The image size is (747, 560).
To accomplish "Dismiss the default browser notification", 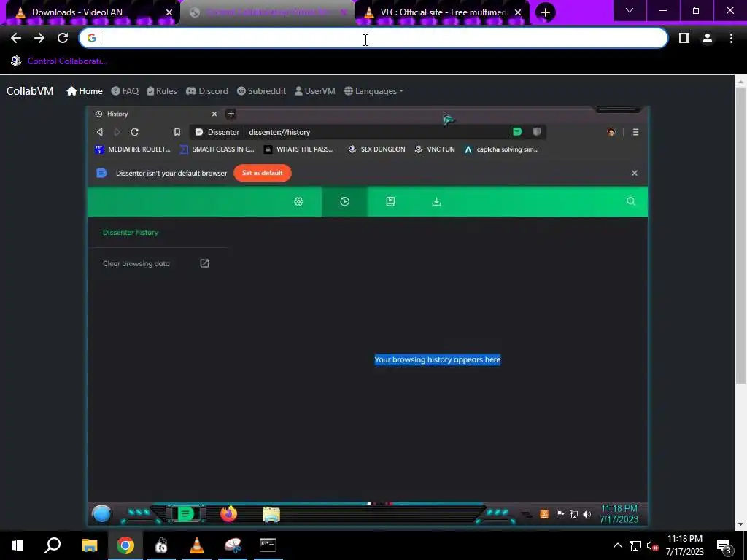I will [635, 173].
